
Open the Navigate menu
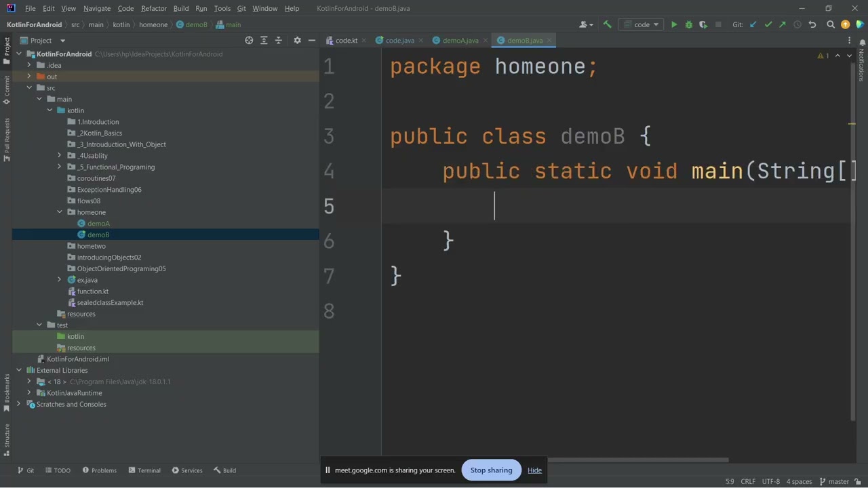[x=97, y=8]
